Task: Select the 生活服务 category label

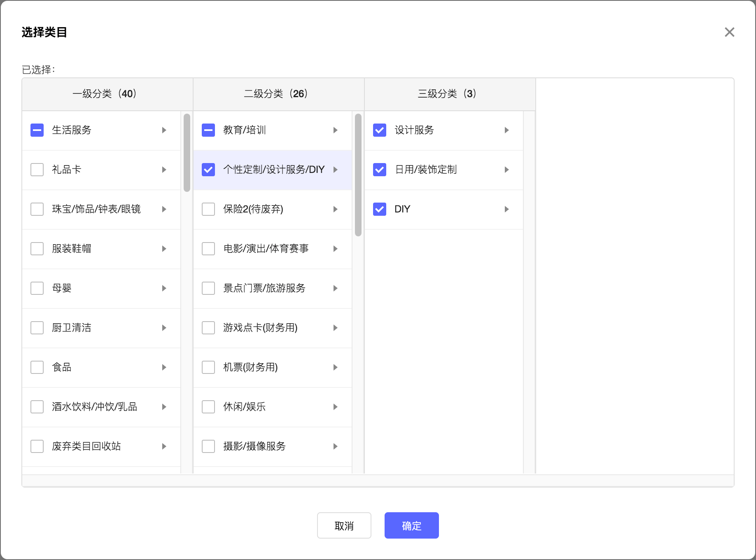Action: click(72, 130)
